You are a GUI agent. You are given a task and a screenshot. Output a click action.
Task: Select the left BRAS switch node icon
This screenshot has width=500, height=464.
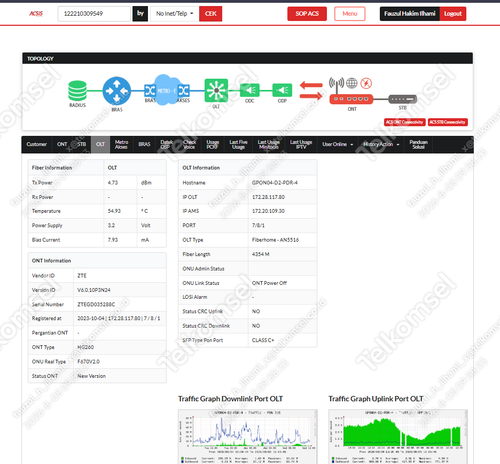coord(150,90)
